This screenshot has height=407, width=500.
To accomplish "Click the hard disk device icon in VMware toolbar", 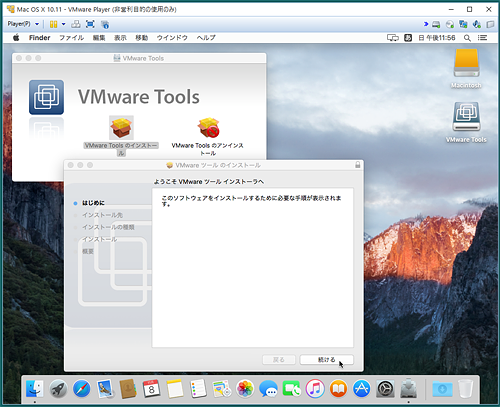I will [x=436, y=24].
